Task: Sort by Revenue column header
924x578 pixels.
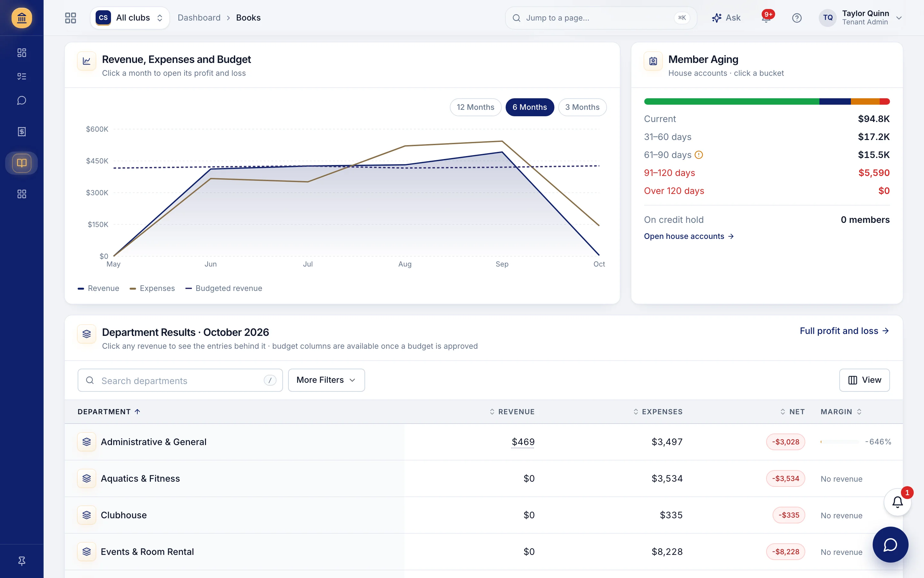Action: pos(512,412)
